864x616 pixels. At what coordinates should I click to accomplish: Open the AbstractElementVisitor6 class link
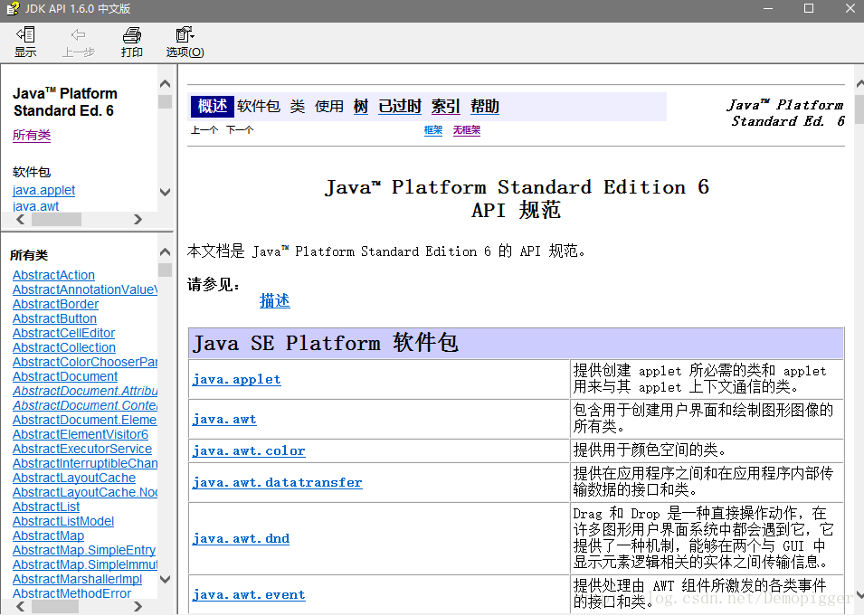[x=81, y=434]
